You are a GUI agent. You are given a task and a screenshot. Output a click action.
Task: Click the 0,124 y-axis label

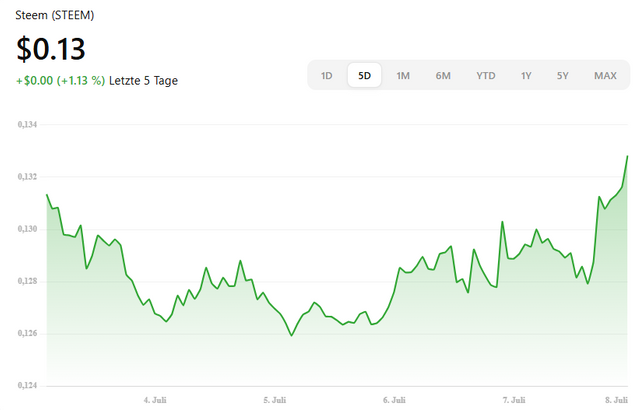point(27,386)
